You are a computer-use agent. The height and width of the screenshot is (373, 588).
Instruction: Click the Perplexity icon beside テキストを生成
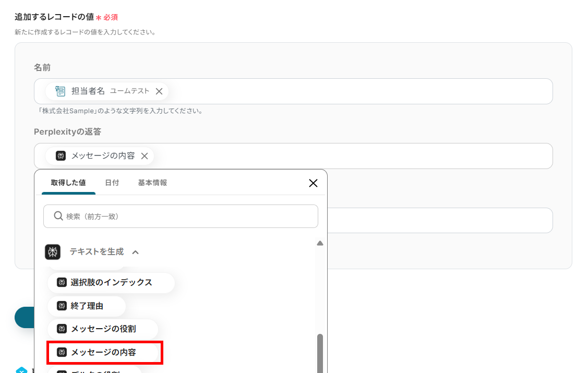53,251
